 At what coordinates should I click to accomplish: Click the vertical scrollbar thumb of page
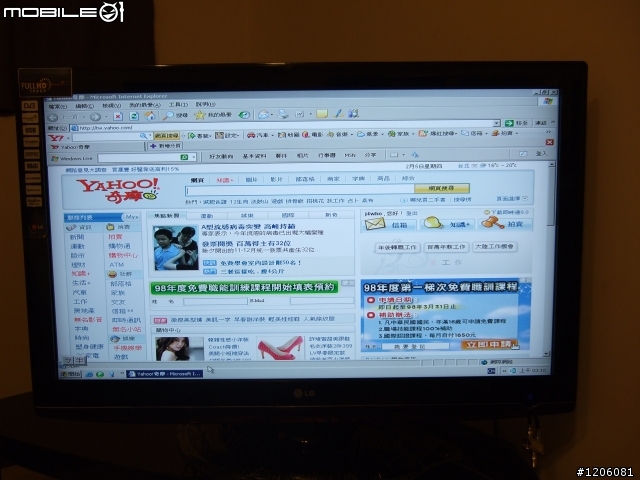click(551, 196)
